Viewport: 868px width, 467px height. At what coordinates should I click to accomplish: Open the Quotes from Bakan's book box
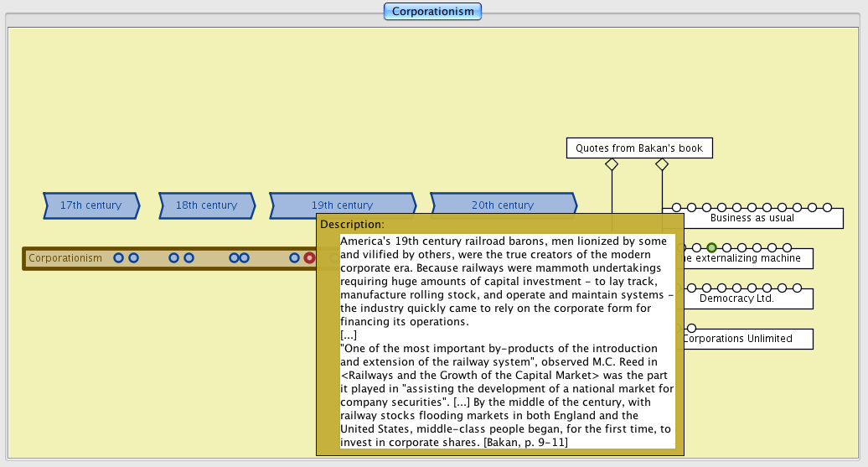[x=639, y=148]
